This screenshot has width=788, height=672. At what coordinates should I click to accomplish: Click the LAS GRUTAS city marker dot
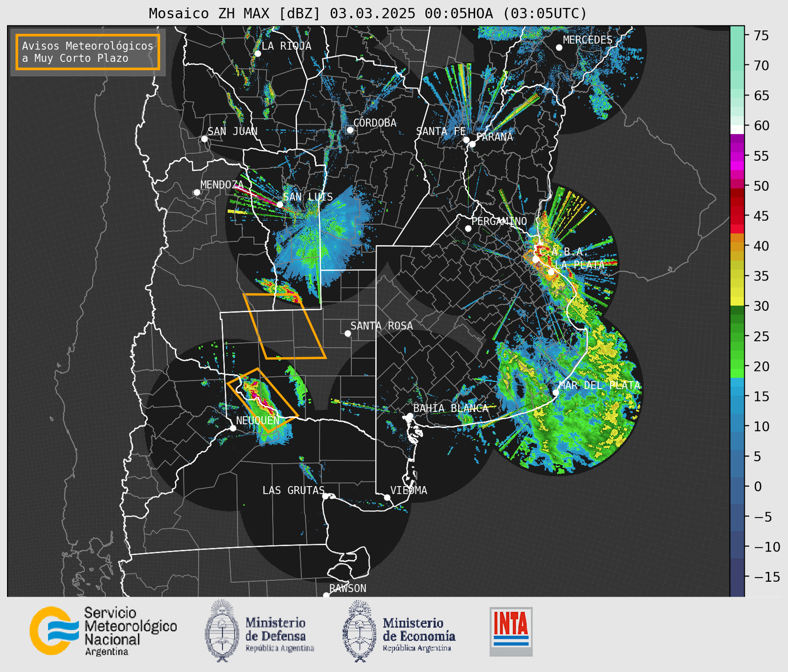tap(326, 496)
